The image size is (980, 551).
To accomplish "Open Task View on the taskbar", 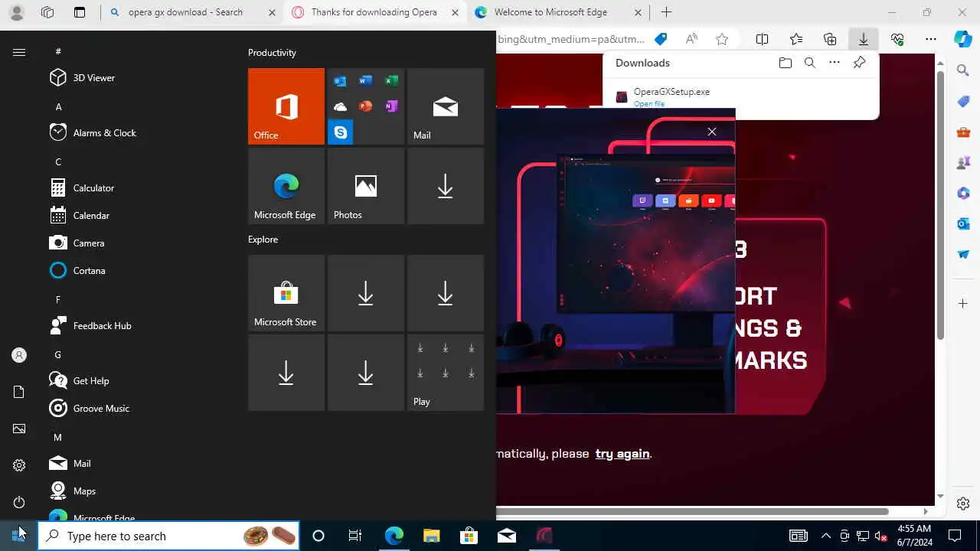I will coord(355,536).
